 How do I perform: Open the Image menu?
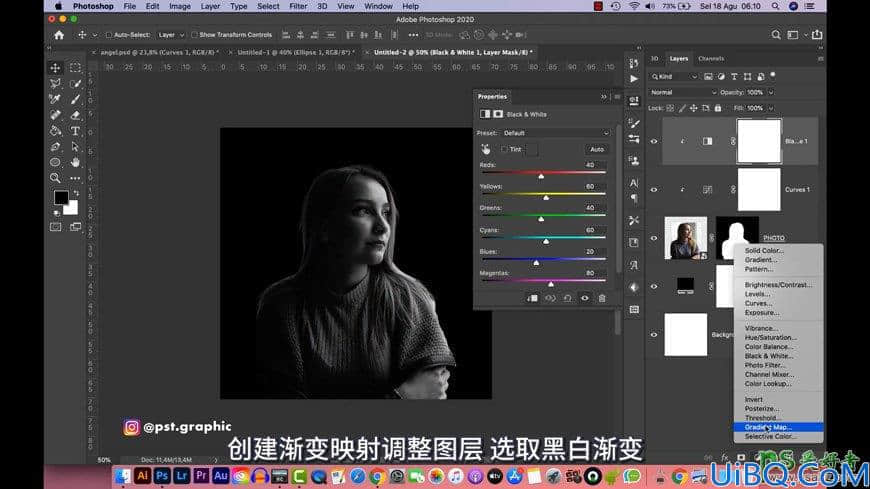pyautogui.click(x=180, y=6)
